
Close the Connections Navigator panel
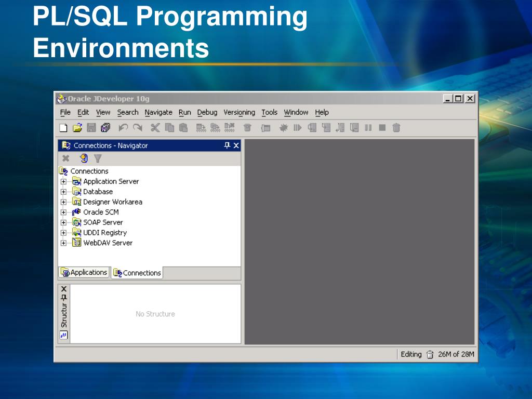236,145
